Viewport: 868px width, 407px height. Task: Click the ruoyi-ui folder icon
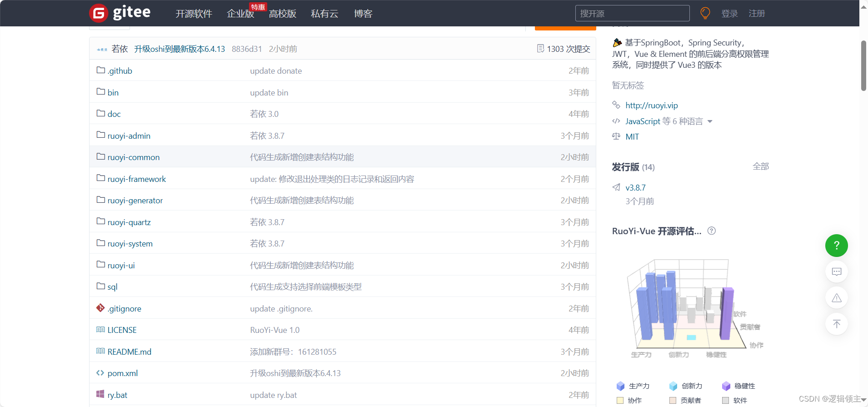100,265
